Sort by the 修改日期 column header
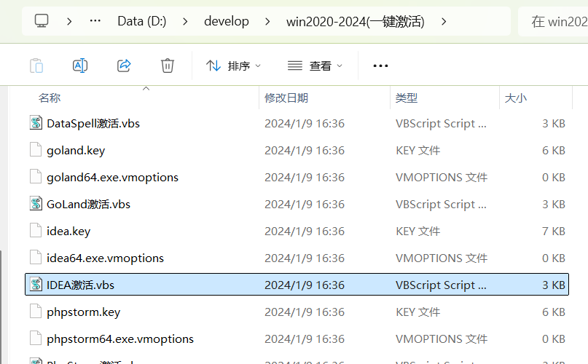The image size is (588, 364). pos(286,98)
